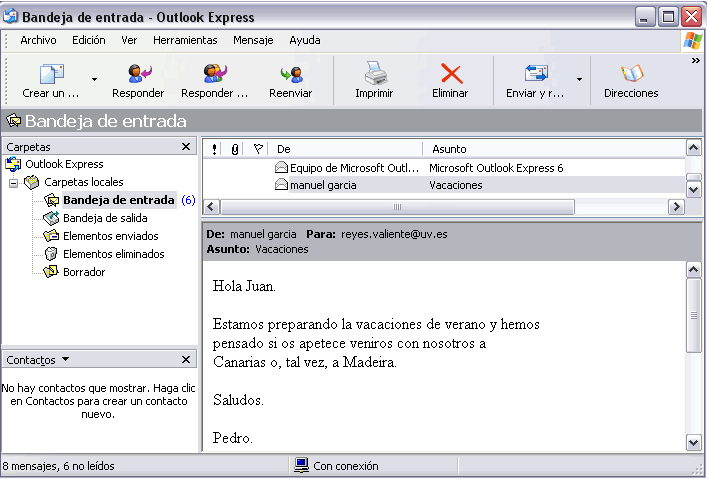
Task: Open the Herramientas menu
Action: pyautogui.click(x=185, y=40)
